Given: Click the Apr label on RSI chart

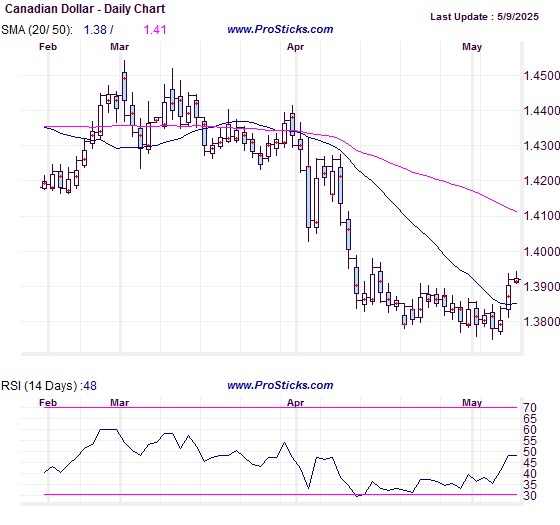Looking at the screenshot, I should [x=296, y=403].
